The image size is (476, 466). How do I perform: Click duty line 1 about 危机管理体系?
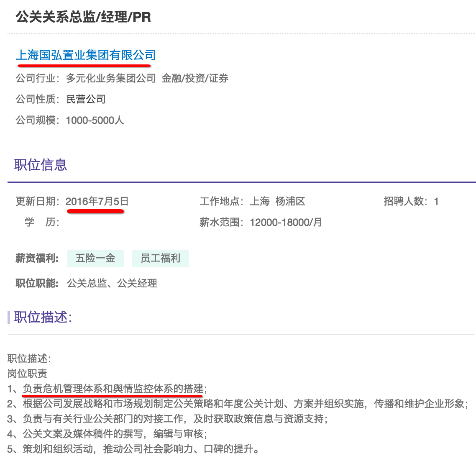point(107,389)
